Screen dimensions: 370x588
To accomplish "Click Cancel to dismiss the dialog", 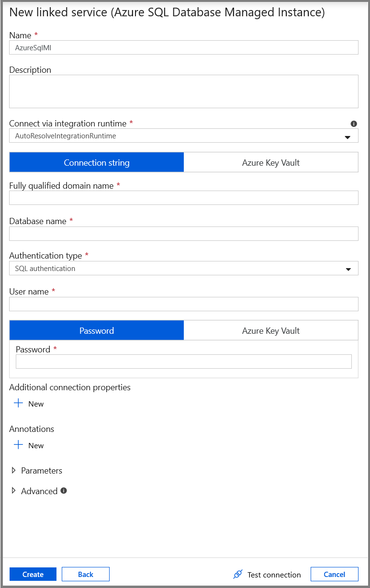I will 334,574.
